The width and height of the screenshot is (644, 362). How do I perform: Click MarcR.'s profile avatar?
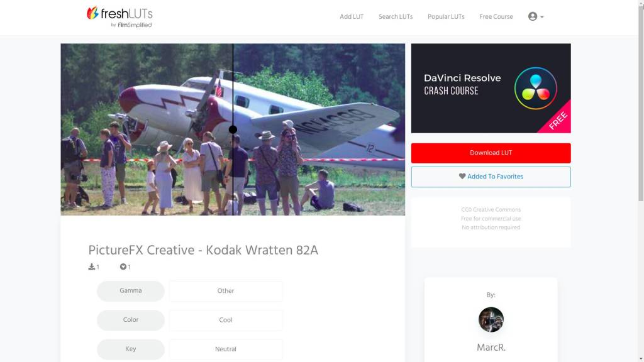[x=491, y=319]
